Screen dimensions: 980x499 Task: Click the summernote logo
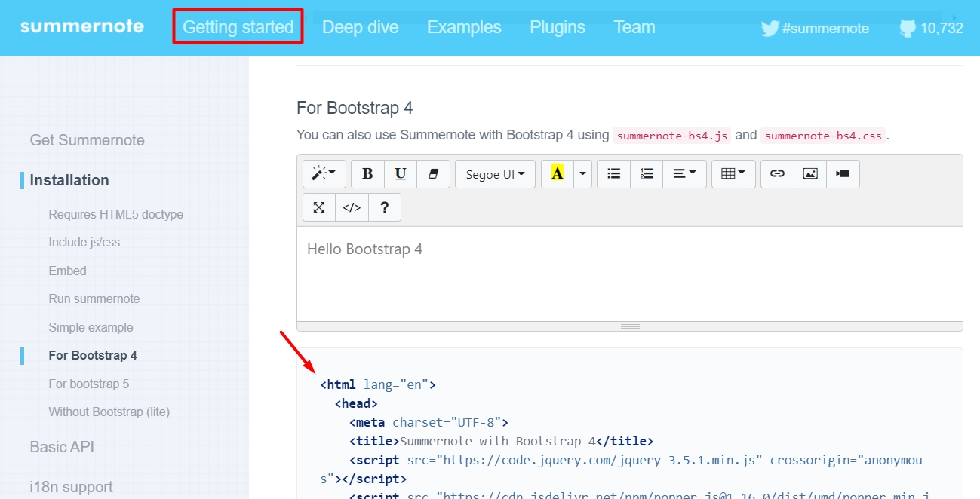(82, 26)
